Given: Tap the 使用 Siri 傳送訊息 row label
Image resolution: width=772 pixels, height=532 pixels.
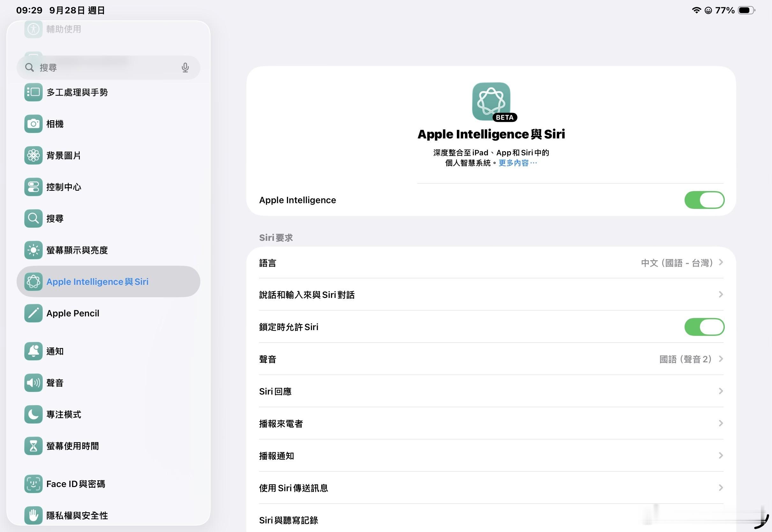Looking at the screenshot, I should click(x=294, y=488).
